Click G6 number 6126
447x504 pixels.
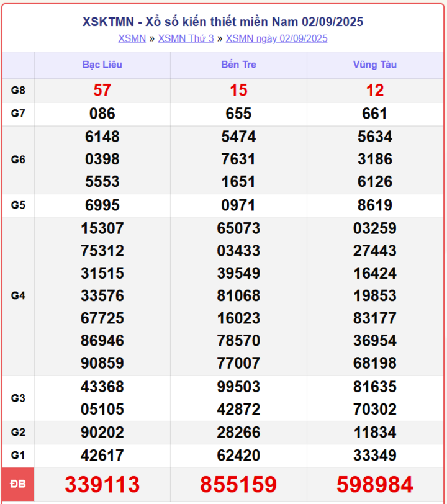375,182
